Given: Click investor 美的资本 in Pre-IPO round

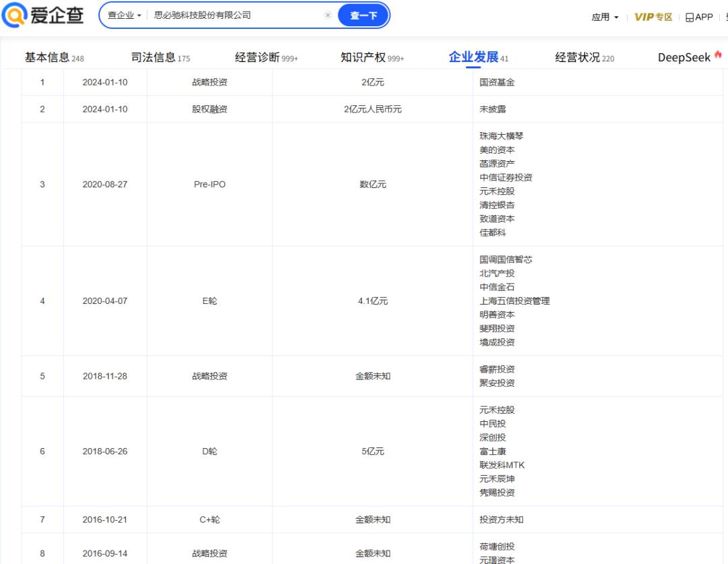Looking at the screenshot, I should click(497, 150).
